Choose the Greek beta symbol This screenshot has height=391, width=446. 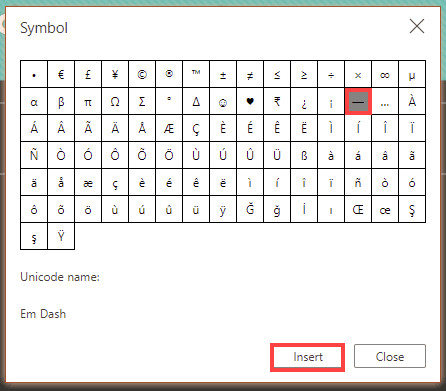pyautogui.click(x=61, y=101)
